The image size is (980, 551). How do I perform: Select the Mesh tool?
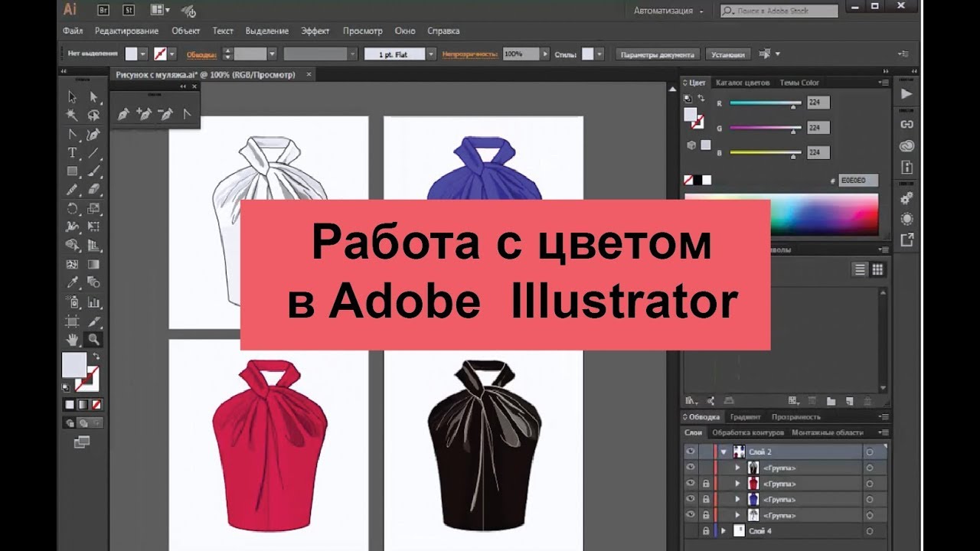[72, 264]
